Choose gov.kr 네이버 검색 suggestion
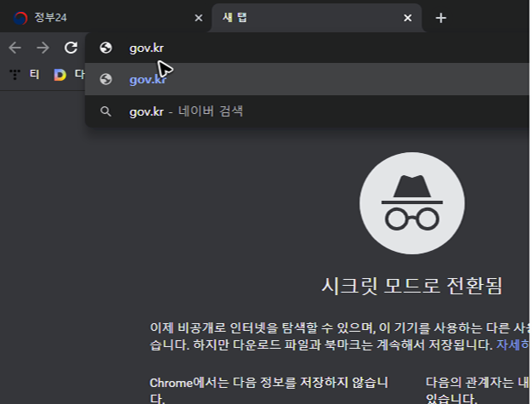 [x=307, y=111]
